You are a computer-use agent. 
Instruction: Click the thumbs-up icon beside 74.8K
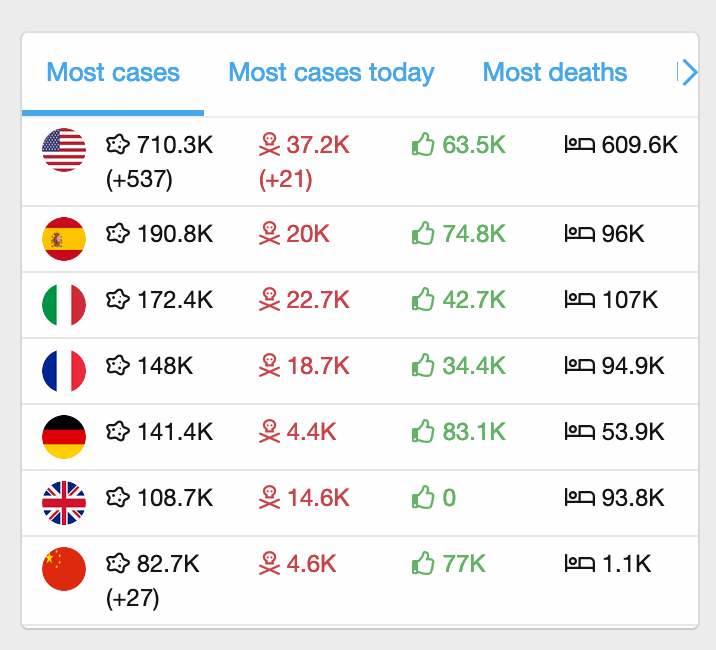424,234
